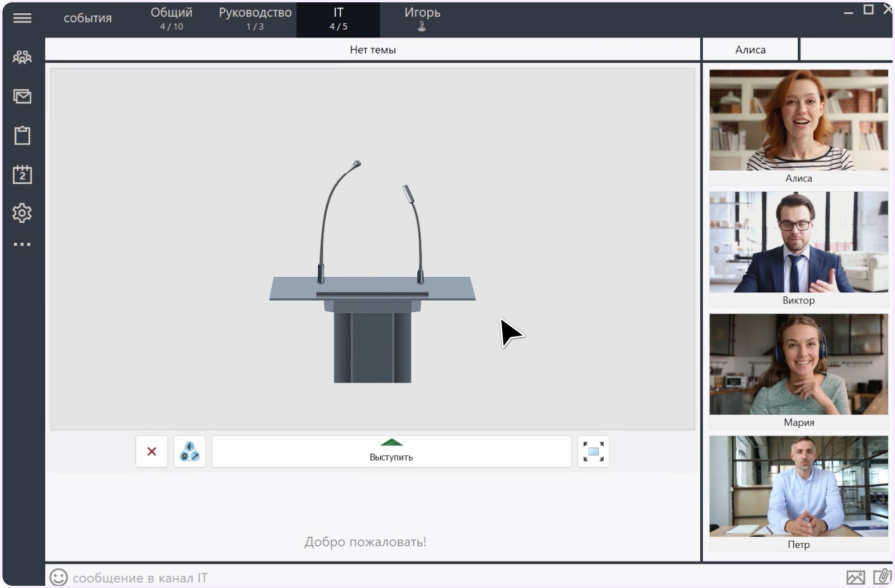
Task: Expand the three dots more options
Action: [x=22, y=244]
